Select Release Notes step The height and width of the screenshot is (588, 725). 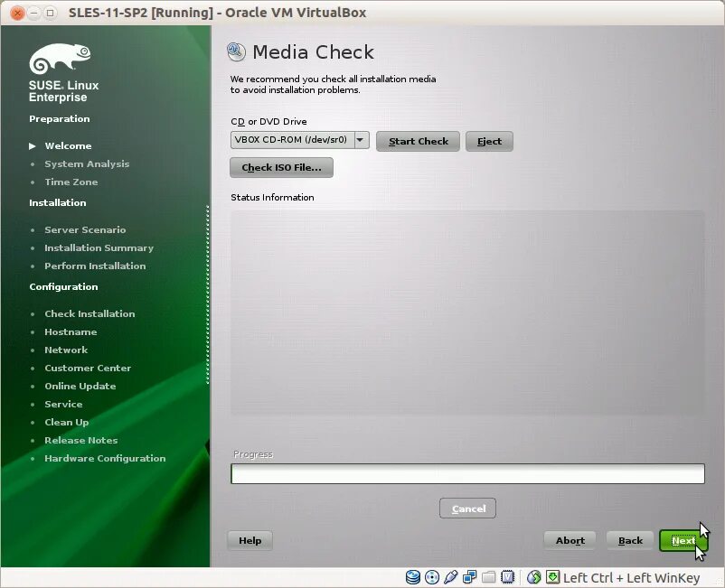(x=81, y=440)
